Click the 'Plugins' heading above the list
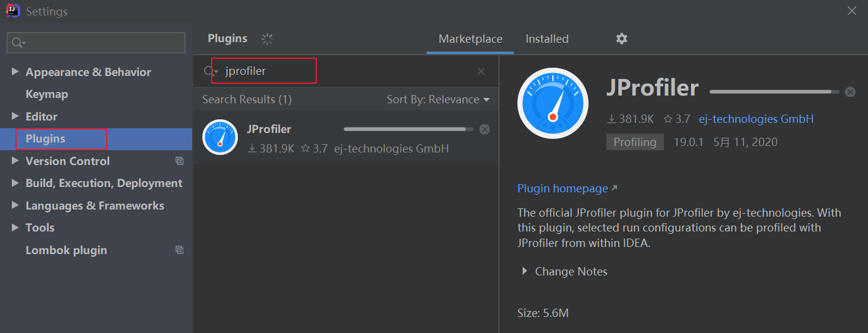 [x=227, y=39]
